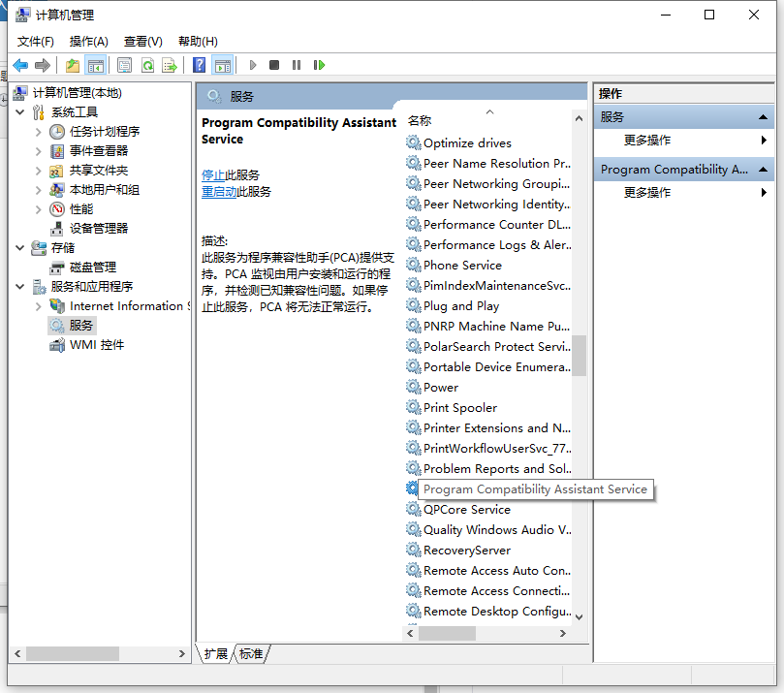This screenshot has width=784, height=693.
Task: Open the 查看(V) menu
Action: coord(142,41)
